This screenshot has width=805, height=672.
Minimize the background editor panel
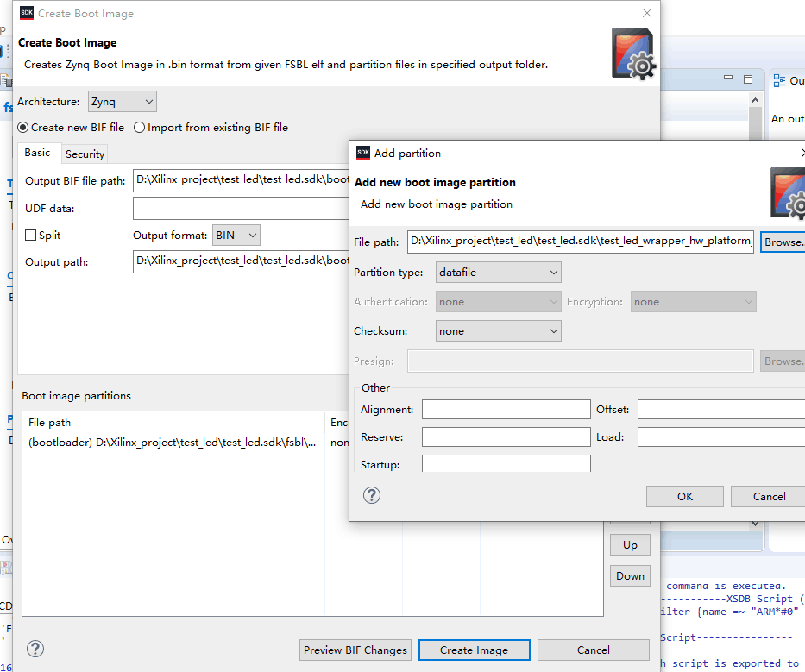728,78
